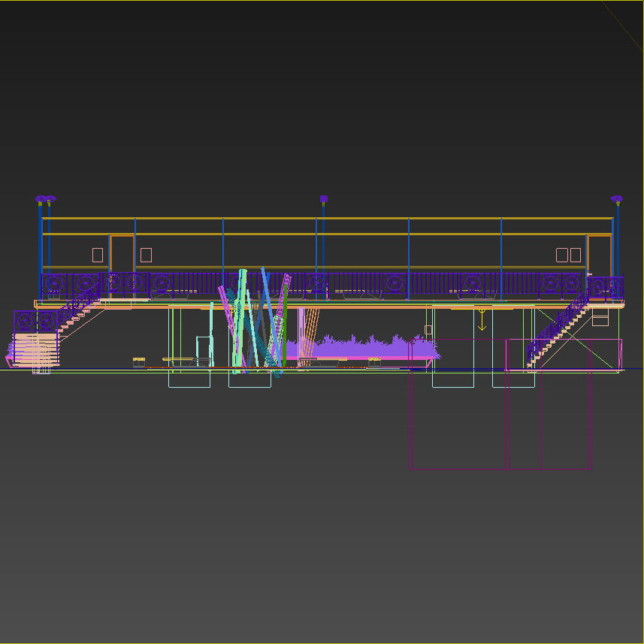Pick the purple foliage planter mass
This screenshot has height=644, width=644.
click(x=361, y=347)
